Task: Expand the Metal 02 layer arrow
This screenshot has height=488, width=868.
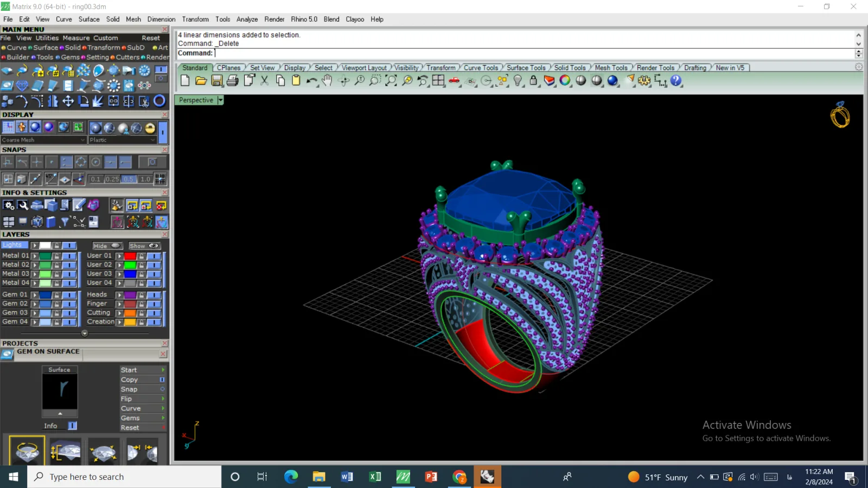Action: 35,265
